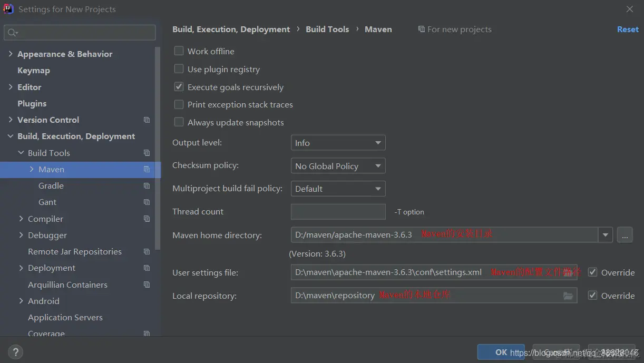
Task: Click project-level icon beside Deployment
Action: pos(147,268)
